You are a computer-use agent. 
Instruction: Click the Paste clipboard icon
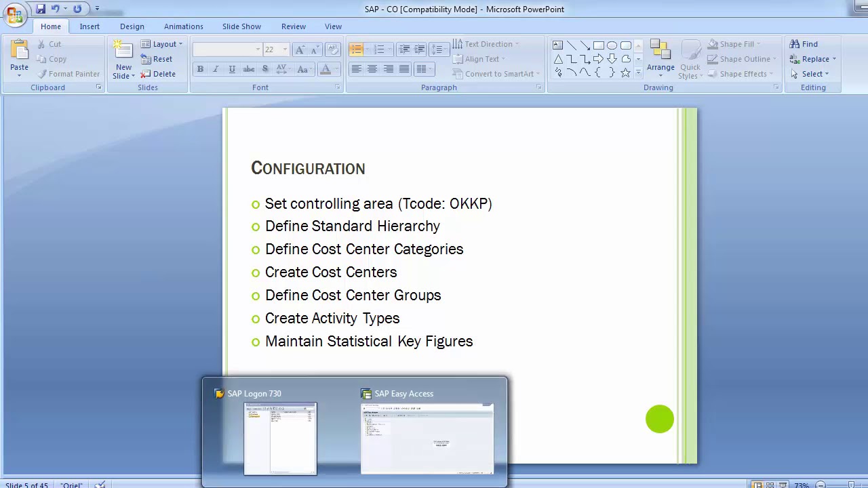[19, 50]
